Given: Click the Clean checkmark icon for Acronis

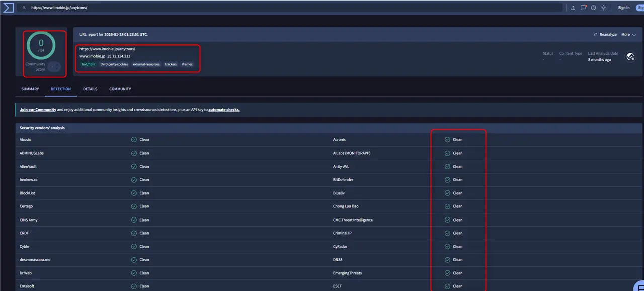Looking at the screenshot, I should (x=447, y=139).
